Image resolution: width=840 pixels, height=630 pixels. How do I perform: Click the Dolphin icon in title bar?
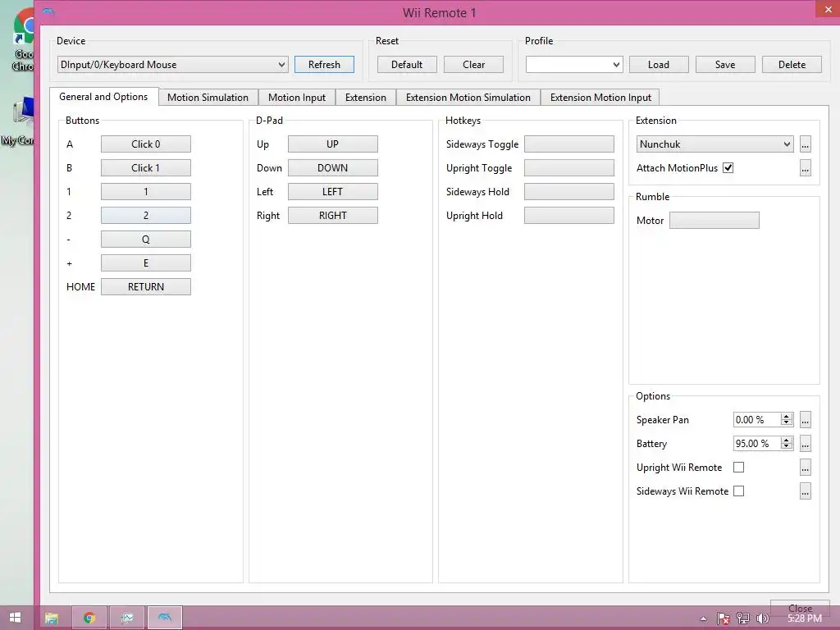pos(48,12)
